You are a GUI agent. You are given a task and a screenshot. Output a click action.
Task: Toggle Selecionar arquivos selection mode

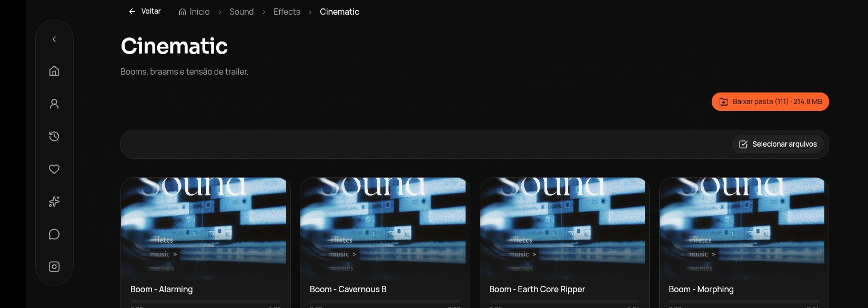click(x=778, y=144)
